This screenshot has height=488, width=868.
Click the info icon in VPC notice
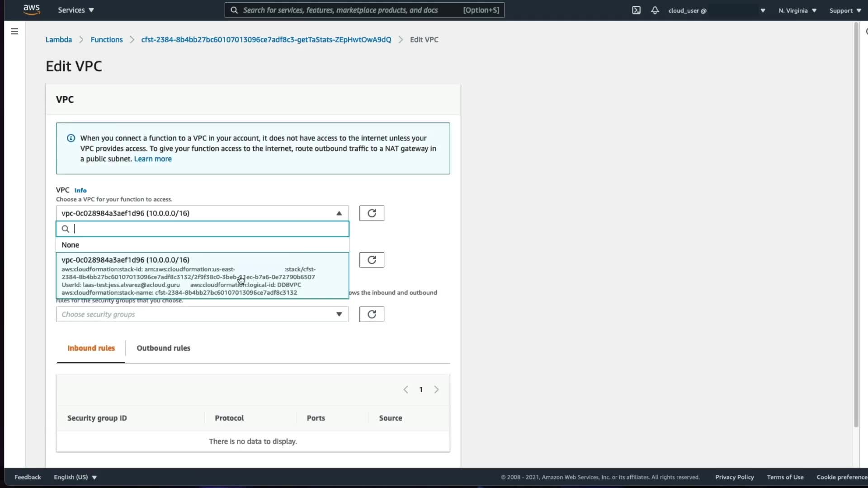71,138
